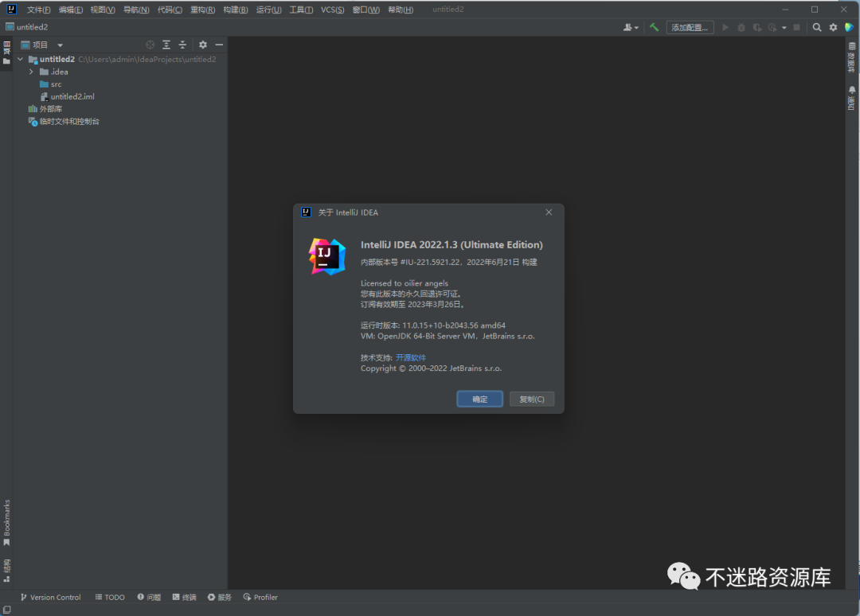Open the 项目 view dropdown
The width and height of the screenshot is (860, 616).
coord(60,45)
